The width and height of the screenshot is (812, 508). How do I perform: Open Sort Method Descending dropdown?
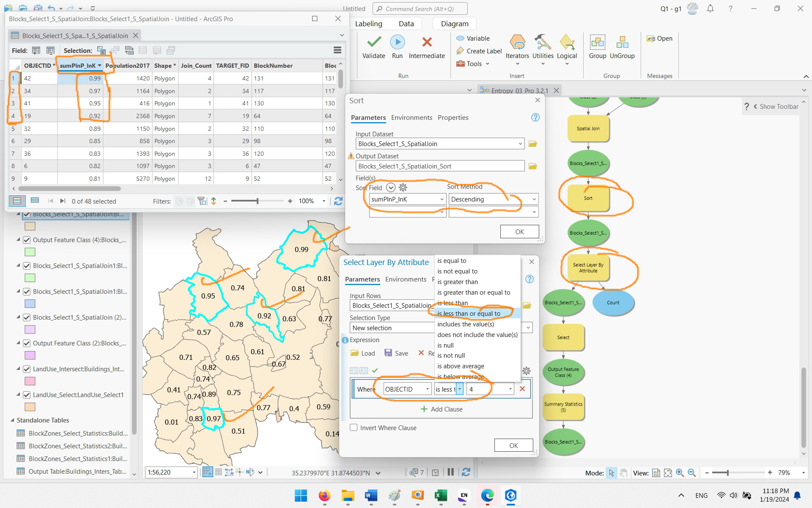coord(534,199)
